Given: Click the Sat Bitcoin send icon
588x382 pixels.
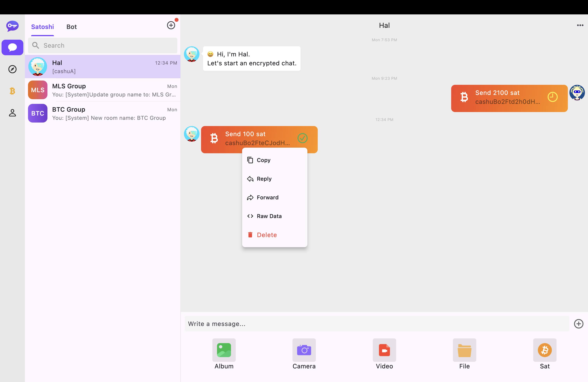Looking at the screenshot, I should click(544, 350).
